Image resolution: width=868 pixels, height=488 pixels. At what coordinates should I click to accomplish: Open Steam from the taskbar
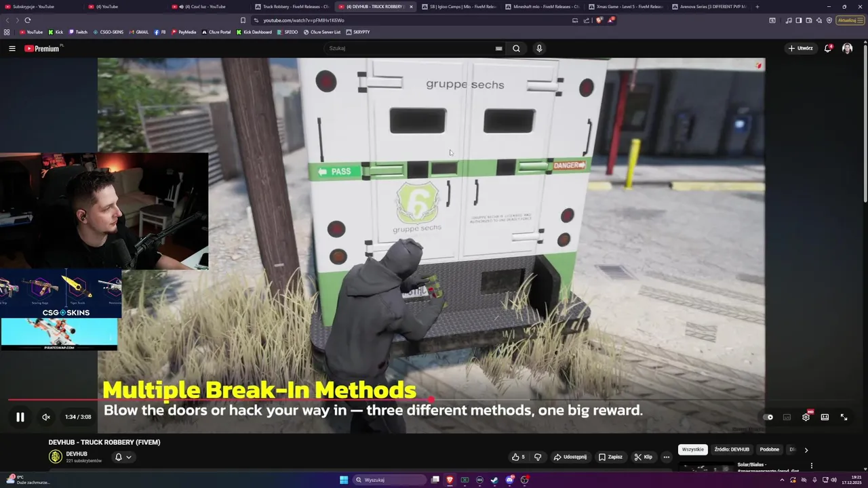click(x=494, y=480)
